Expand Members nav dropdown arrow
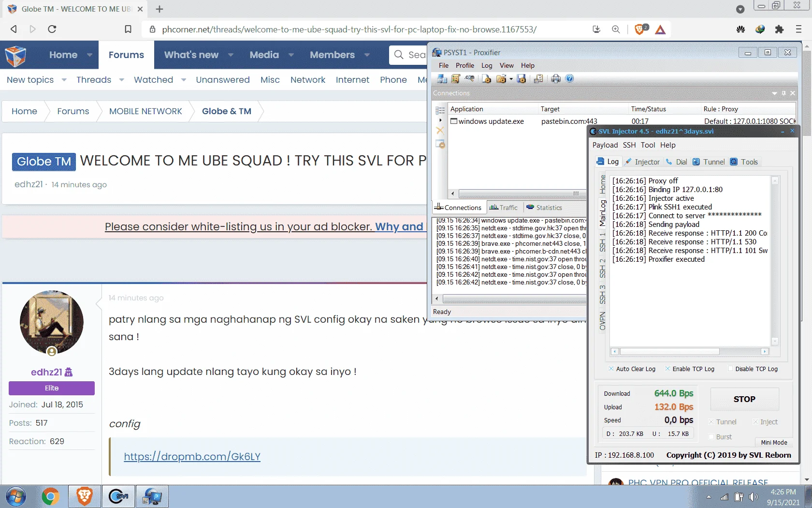 (367, 55)
